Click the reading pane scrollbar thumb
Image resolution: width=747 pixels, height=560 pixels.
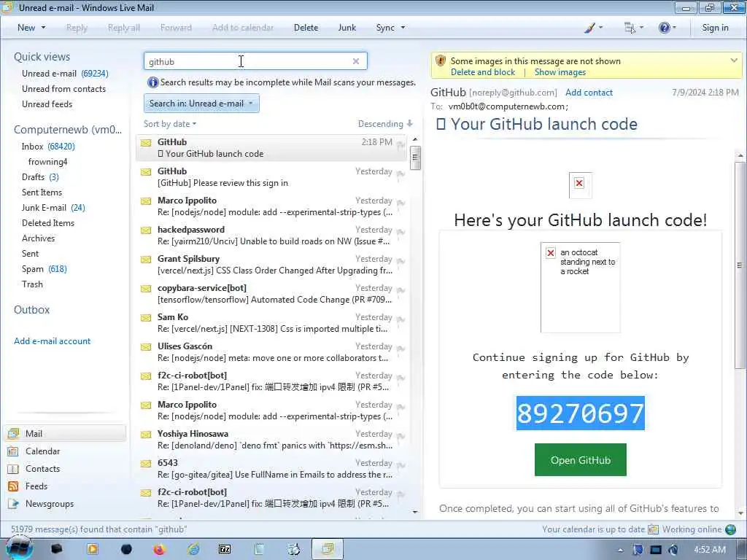(740, 265)
